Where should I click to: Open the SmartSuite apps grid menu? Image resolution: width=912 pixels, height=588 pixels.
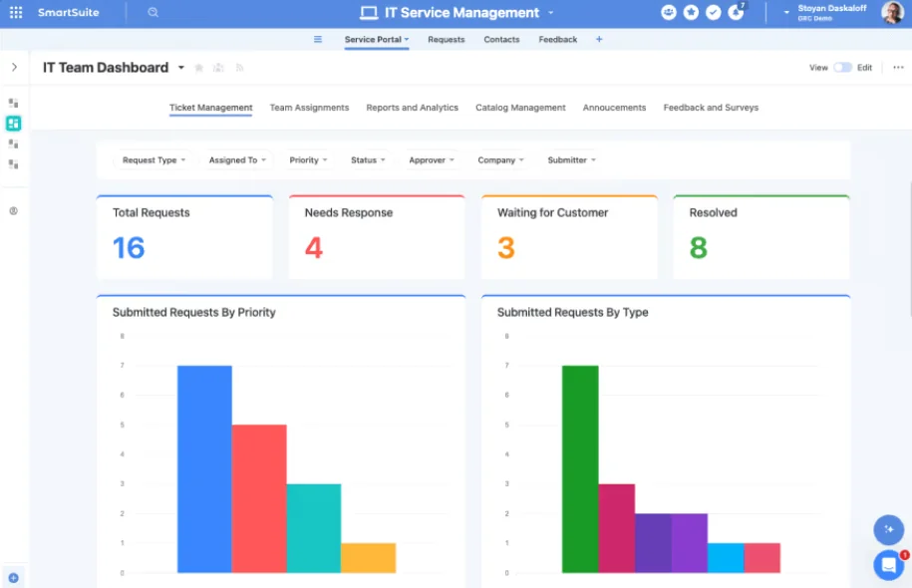[x=16, y=12]
